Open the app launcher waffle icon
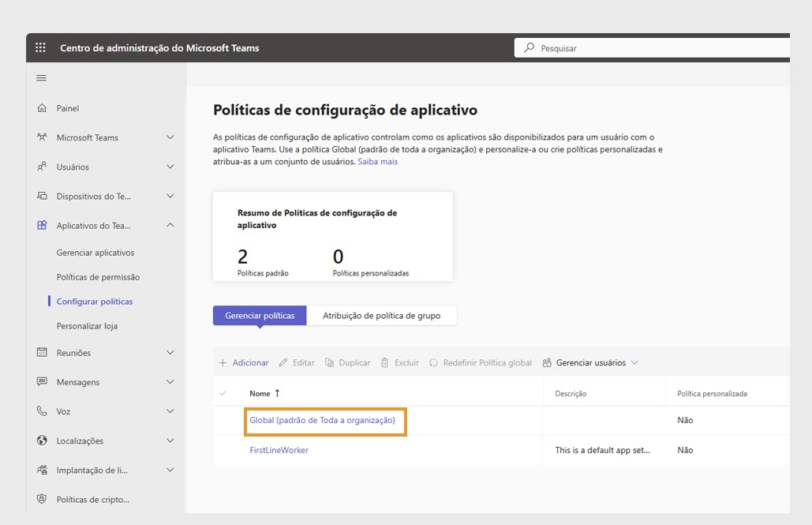 click(x=40, y=47)
